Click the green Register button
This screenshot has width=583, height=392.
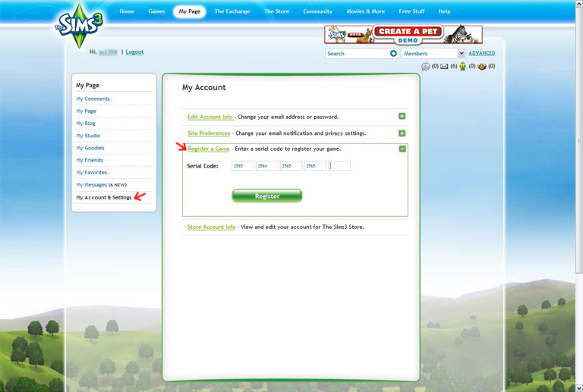[267, 196]
